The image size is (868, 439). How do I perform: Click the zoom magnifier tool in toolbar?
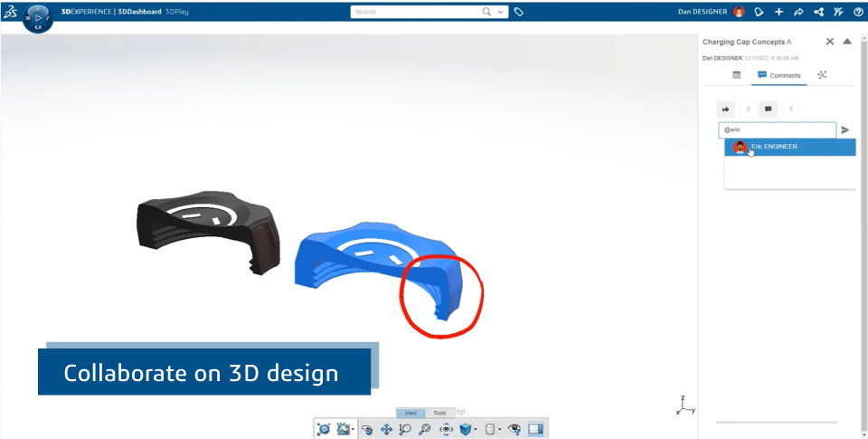pyautogui.click(x=405, y=429)
